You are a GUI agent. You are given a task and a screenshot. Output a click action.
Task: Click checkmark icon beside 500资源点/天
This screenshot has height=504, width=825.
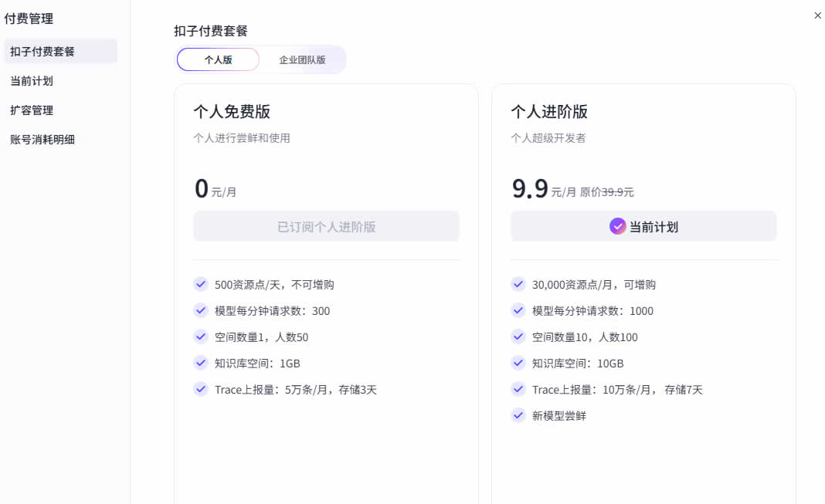point(201,284)
